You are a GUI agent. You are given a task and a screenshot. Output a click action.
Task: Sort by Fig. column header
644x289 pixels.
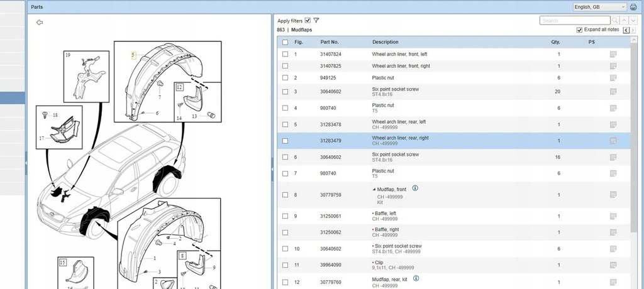[x=299, y=42]
